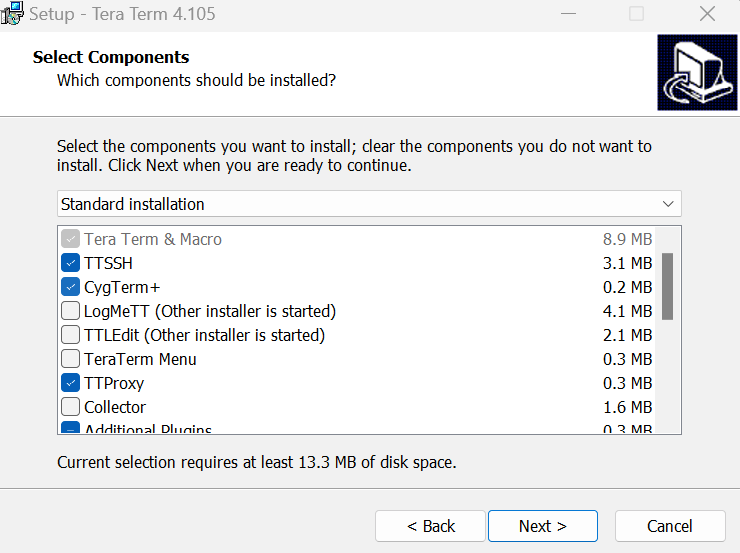The width and height of the screenshot is (740, 553).
Task: Click the installer computer image in header
Action: pyautogui.click(x=697, y=72)
